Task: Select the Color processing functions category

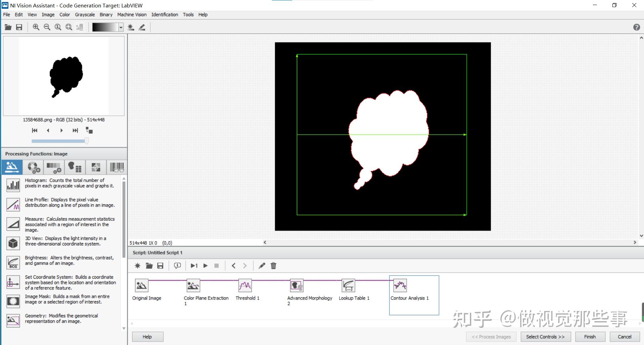Action: click(33, 167)
